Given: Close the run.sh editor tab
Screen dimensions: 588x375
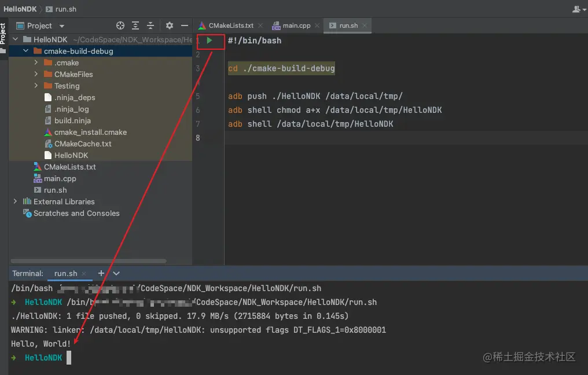Looking at the screenshot, I should tap(365, 25).
